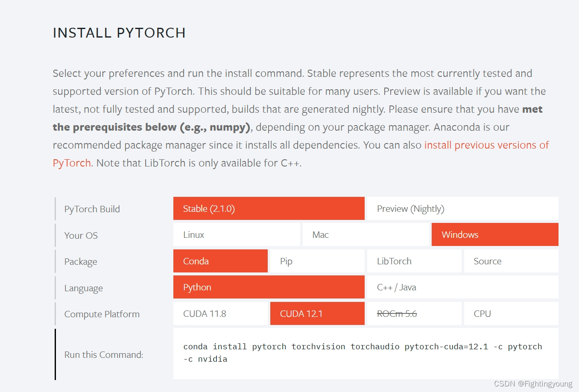Select CUDA 11.8 compute platform
The height and width of the screenshot is (392, 579).
[220, 313]
